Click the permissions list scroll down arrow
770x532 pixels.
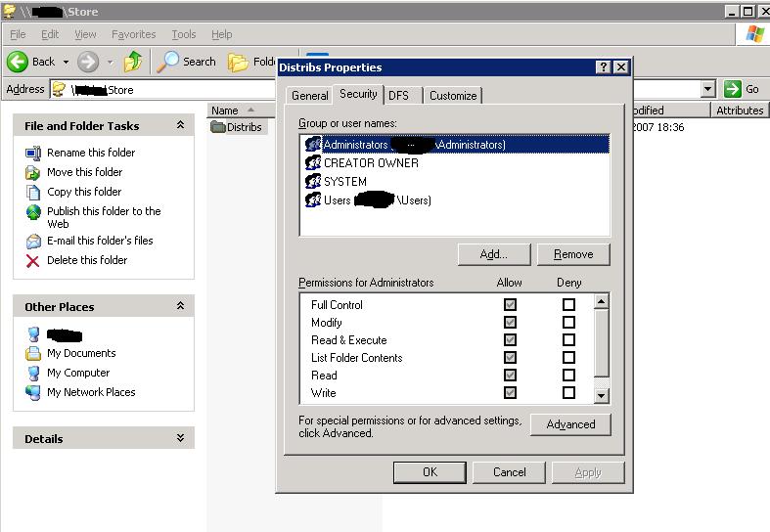(601, 395)
